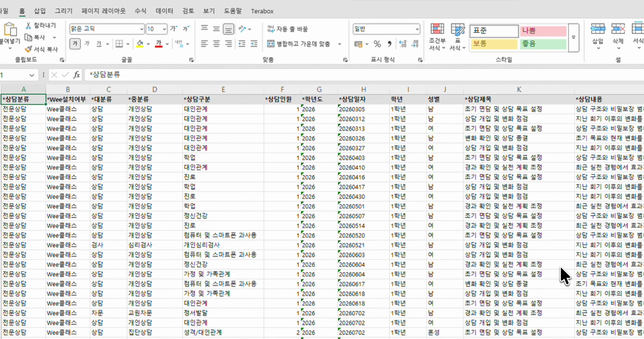The width and height of the screenshot is (644, 339).
Task: Align cell text to the center horizontally
Action: point(217,44)
